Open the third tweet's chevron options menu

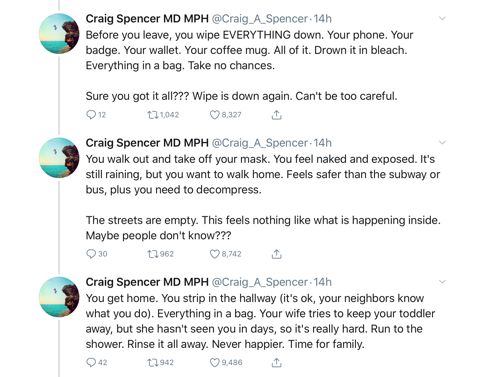442,282
